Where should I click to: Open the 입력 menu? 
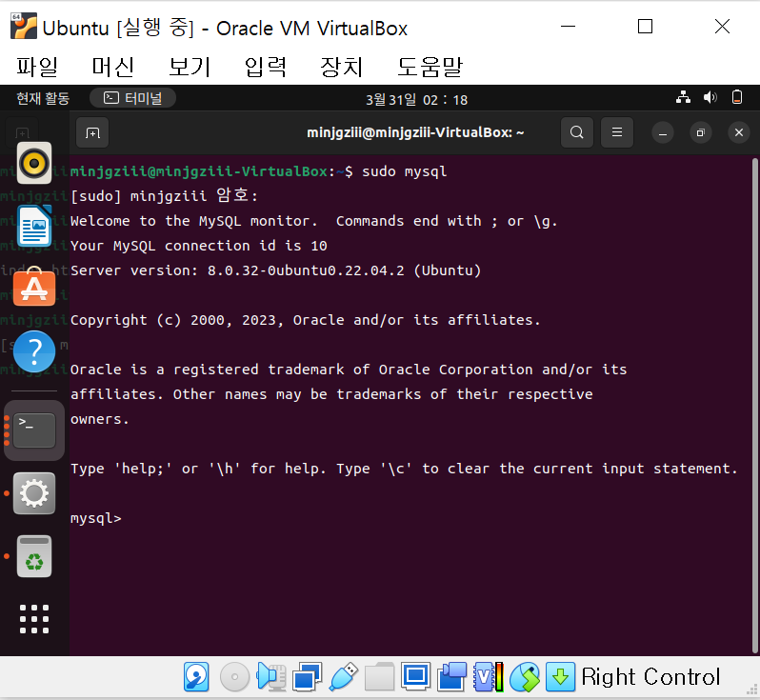click(x=265, y=67)
